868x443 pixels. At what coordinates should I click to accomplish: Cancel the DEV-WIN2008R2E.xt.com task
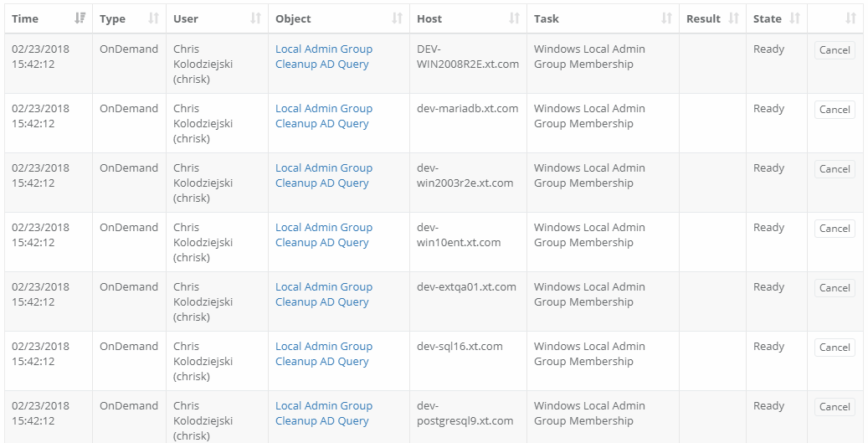click(x=835, y=50)
